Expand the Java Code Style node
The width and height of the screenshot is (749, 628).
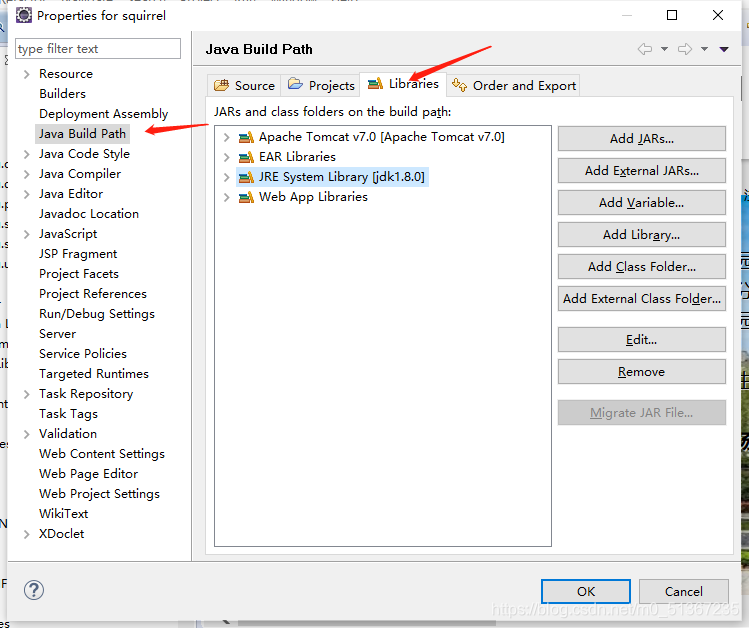pos(27,154)
